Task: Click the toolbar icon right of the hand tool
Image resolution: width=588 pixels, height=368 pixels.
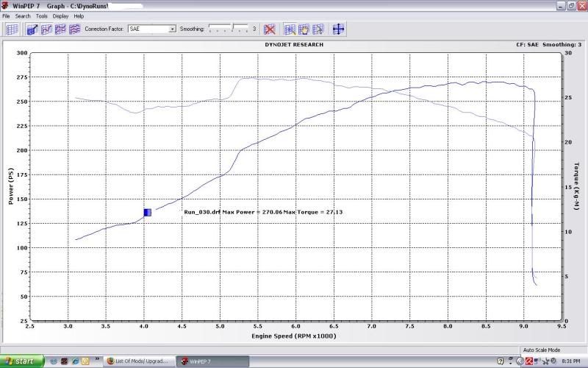Action: [x=318, y=29]
